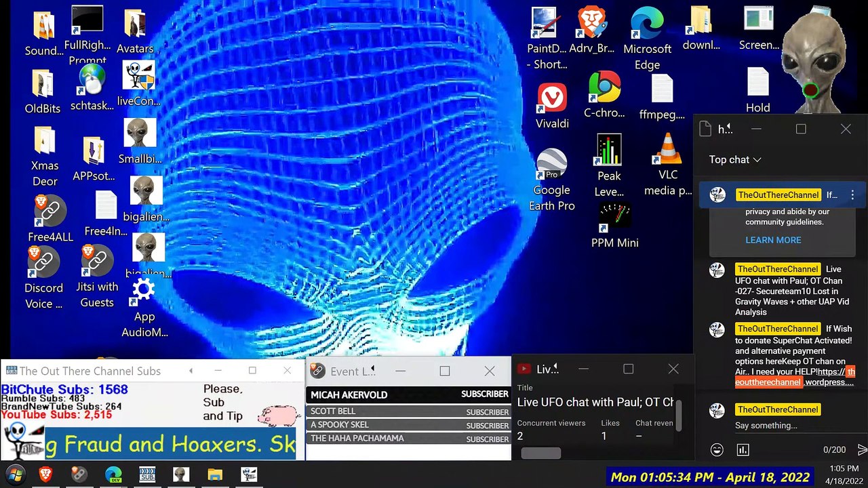Click the YouTube Subs count text
This screenshot has height=488, width=868.
pos(56,415)
